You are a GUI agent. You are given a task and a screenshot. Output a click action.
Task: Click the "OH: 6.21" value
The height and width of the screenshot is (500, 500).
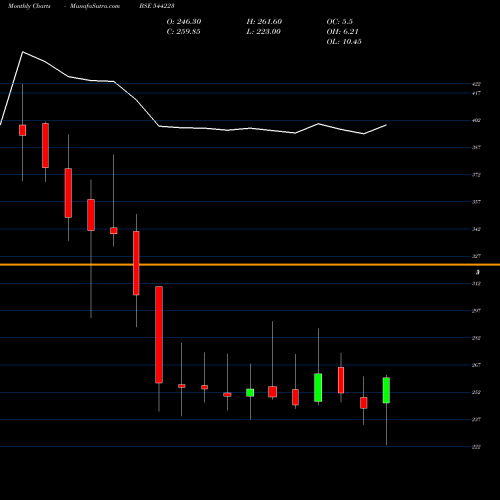[342, 32]
